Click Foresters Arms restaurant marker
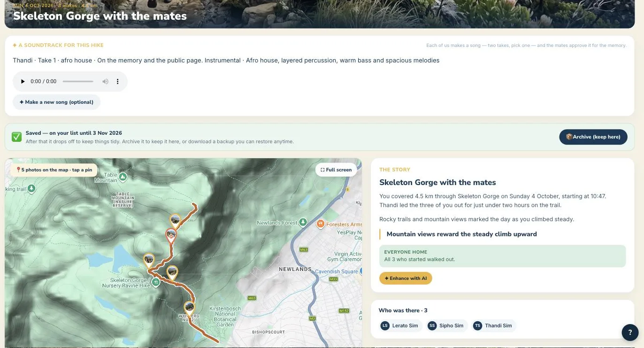 coord(321,224)
